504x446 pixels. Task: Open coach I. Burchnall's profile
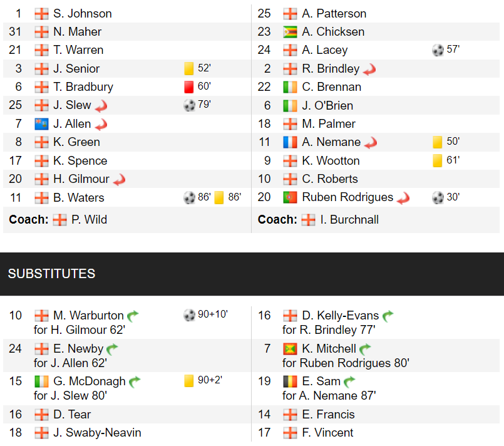click(349, 219)
